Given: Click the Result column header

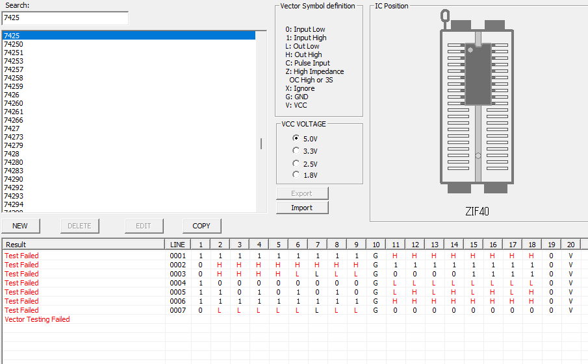Looking at the screenshot, I should 83,244.
